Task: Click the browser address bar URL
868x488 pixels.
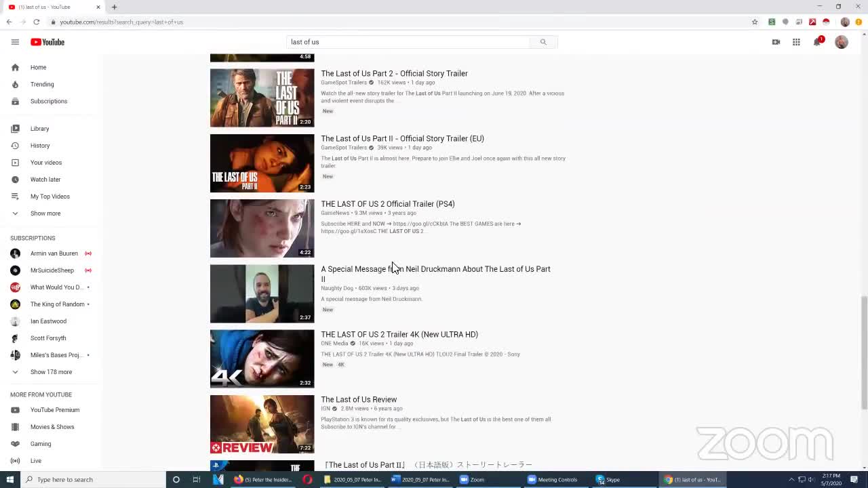Action: pyautogui.click(x=121, y=22)
